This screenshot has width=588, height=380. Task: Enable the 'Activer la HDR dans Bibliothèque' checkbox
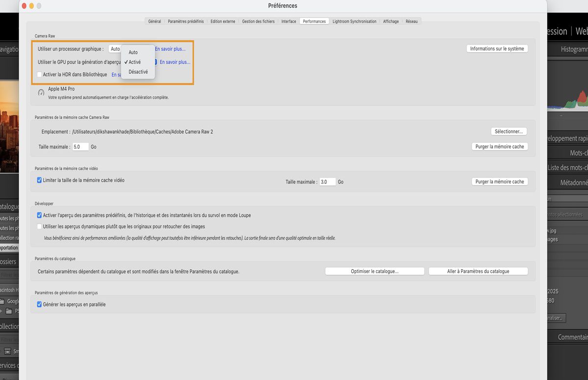[x=39, y=74]
